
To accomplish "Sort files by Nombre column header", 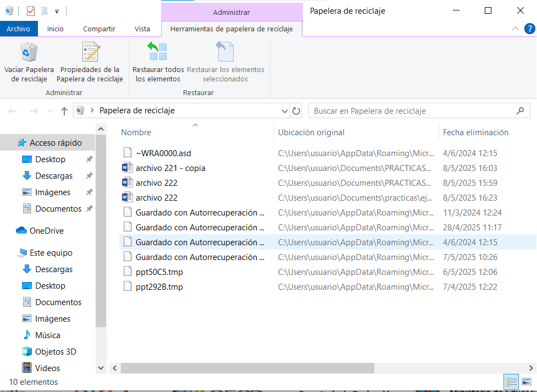I will coord(136,132).
